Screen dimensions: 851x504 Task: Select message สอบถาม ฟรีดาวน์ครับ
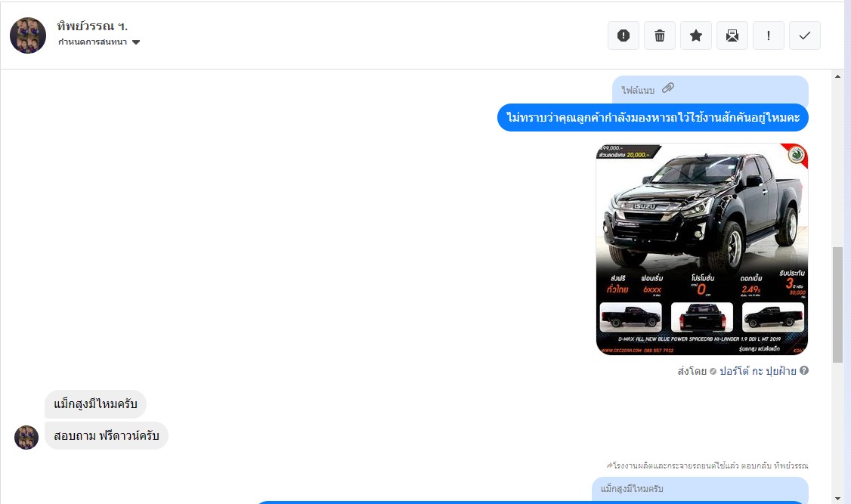click(x=107, y=436)
